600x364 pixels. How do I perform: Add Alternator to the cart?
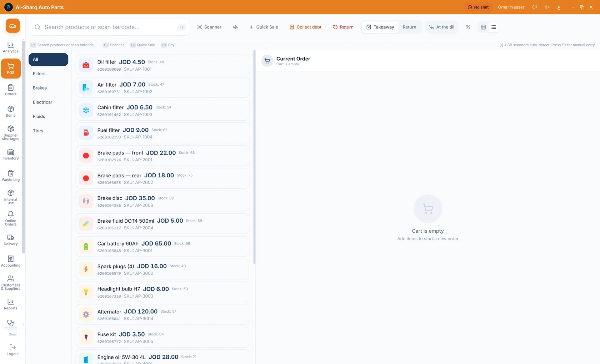click(x=162, y=314)
